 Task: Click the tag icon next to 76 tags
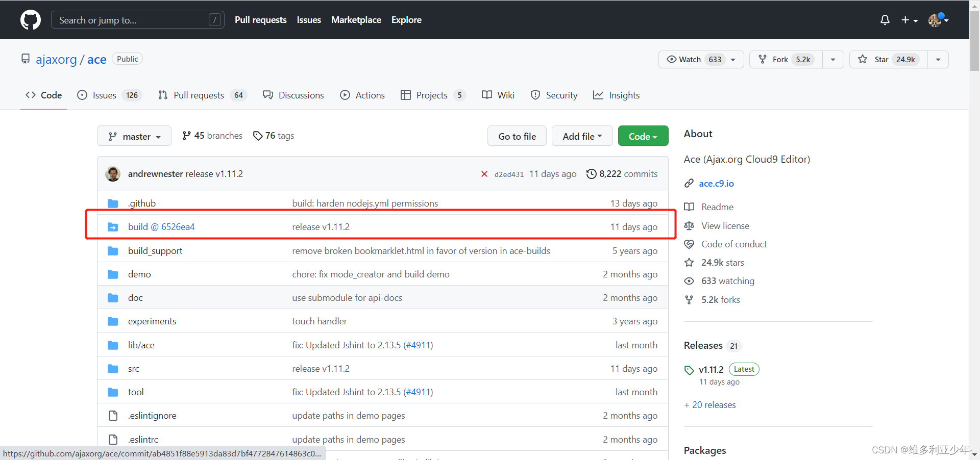coord(257,136)
